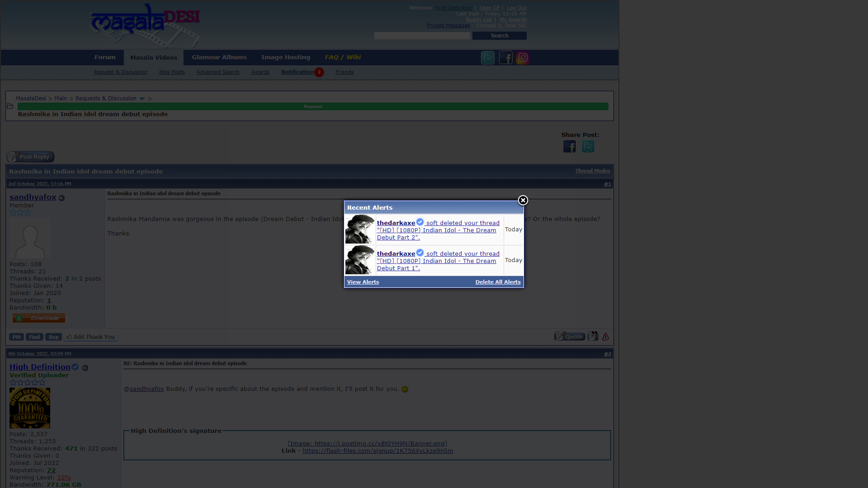Open the Facebook icon in navigation bar
This screenshot has width=868, height=488.
pyautogui.click(x=505, y=58)
